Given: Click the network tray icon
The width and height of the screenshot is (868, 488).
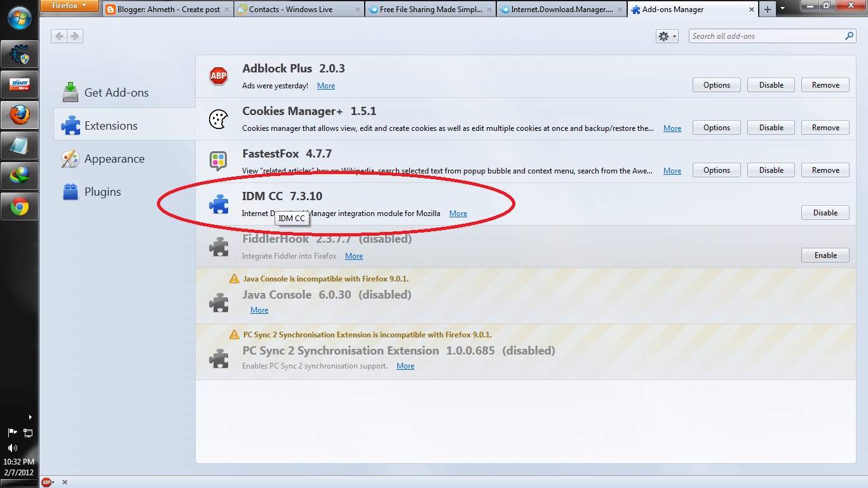Looking at the screenshot, I should tap(28, 433).
